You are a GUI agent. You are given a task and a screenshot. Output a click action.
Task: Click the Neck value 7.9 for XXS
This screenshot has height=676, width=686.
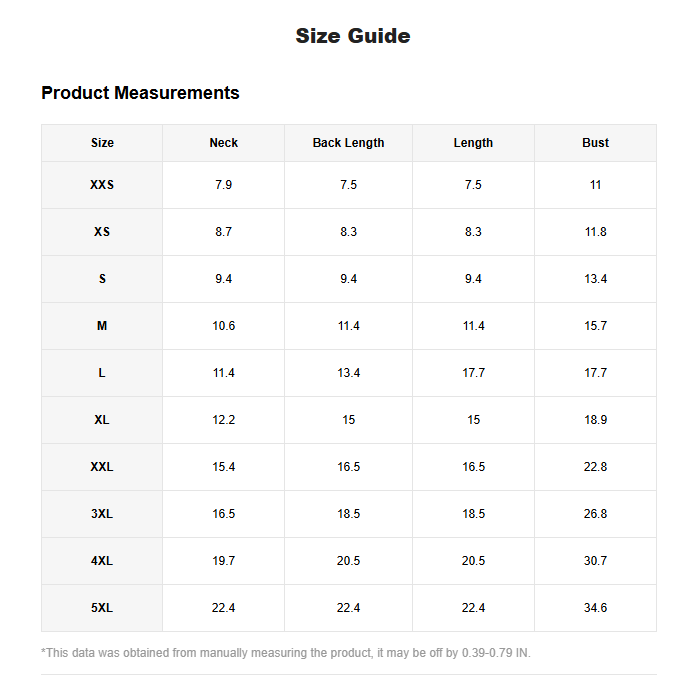click(x=223, y=185)
